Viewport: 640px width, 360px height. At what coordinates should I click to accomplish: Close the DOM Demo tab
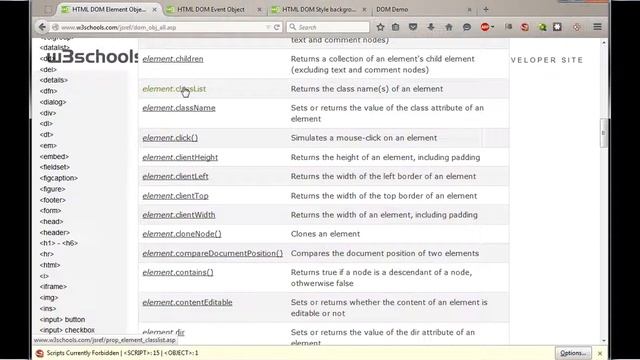pos(469,9)
